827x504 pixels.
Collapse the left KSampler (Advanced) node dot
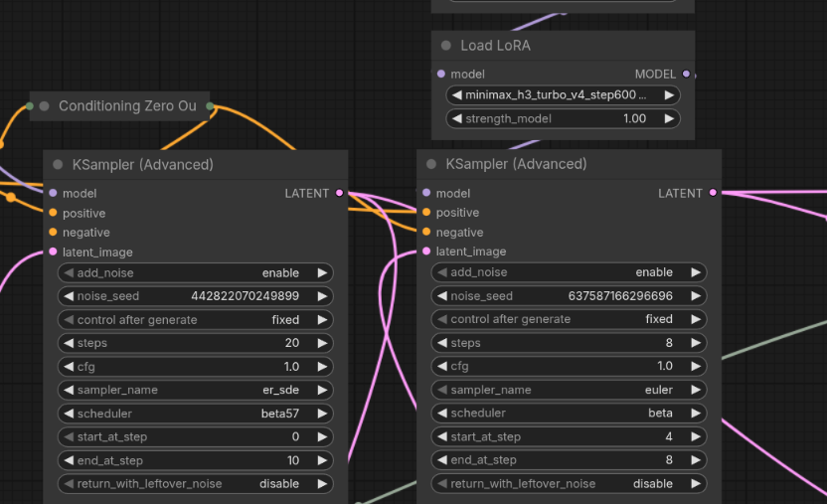pyautogui.click(x=58, y=164)
